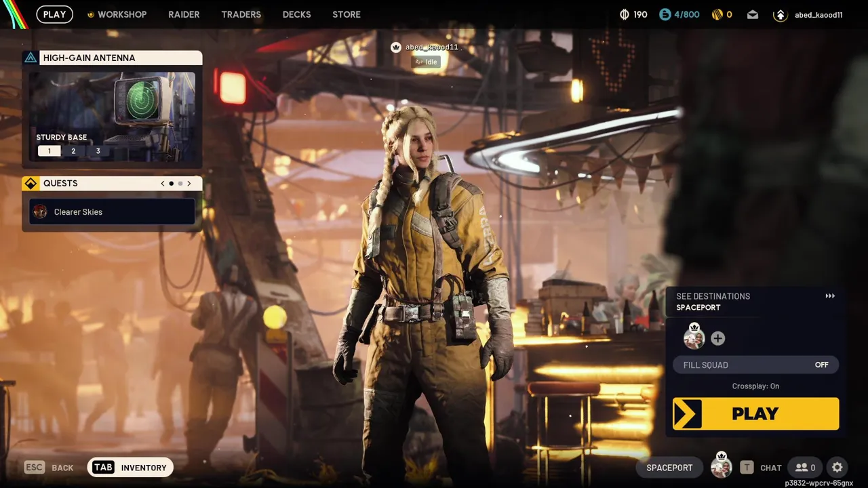868x488 pixels.
Task: Open the friends list icon showing 0
Action: (x=806, y=468)
